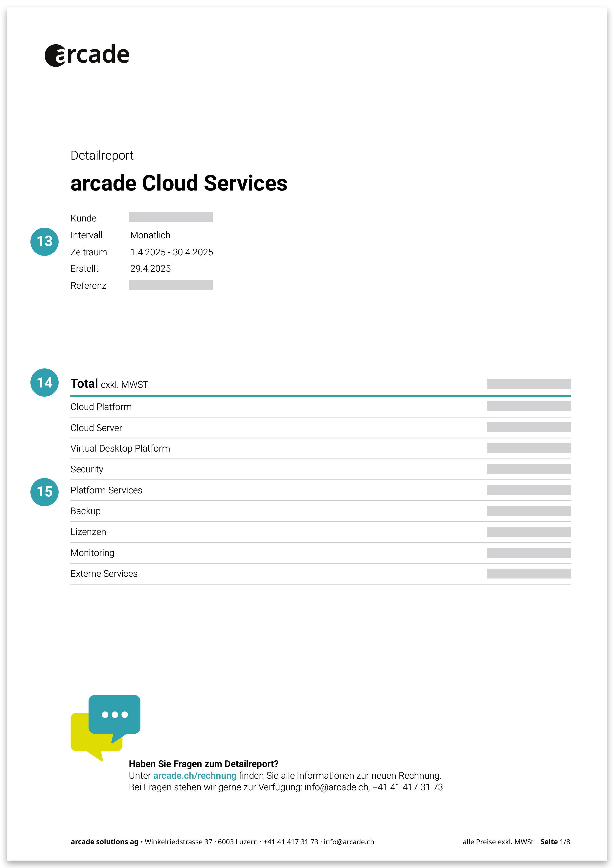
Task: Click the Referenz label
Action: tap(88, 286)
